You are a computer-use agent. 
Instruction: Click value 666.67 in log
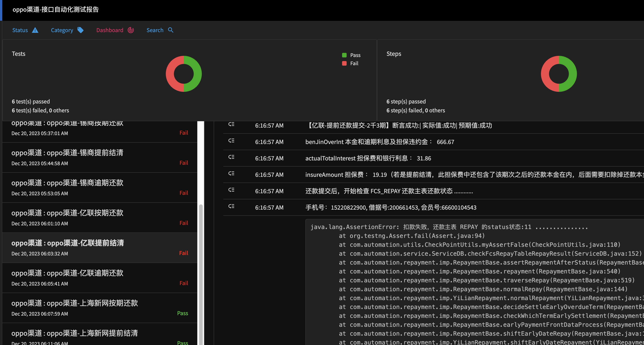tap(445, 142)
